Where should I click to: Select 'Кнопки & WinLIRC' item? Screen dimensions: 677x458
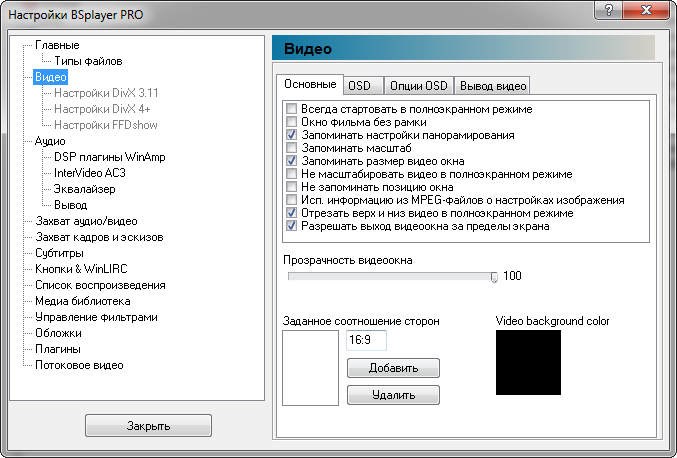pos(81,269)
